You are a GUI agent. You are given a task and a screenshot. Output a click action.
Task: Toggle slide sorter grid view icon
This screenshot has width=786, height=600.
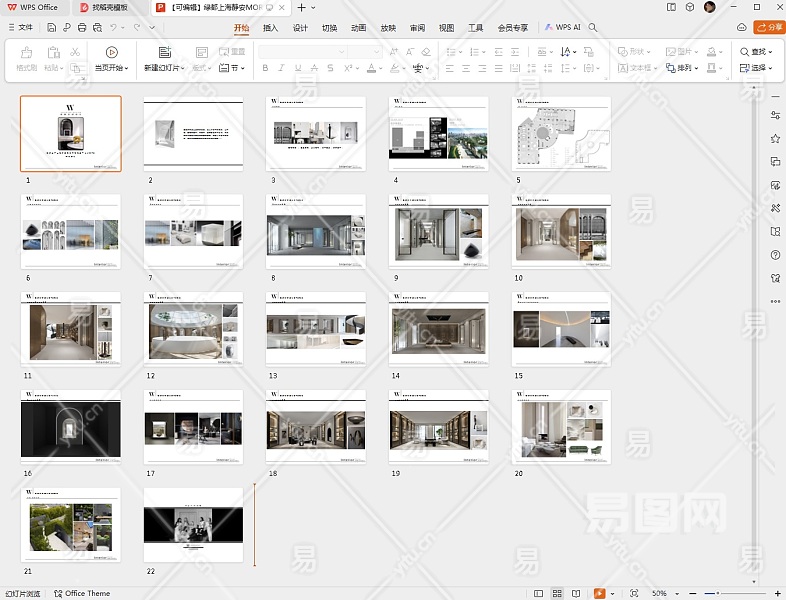click(x=557, y=593)
